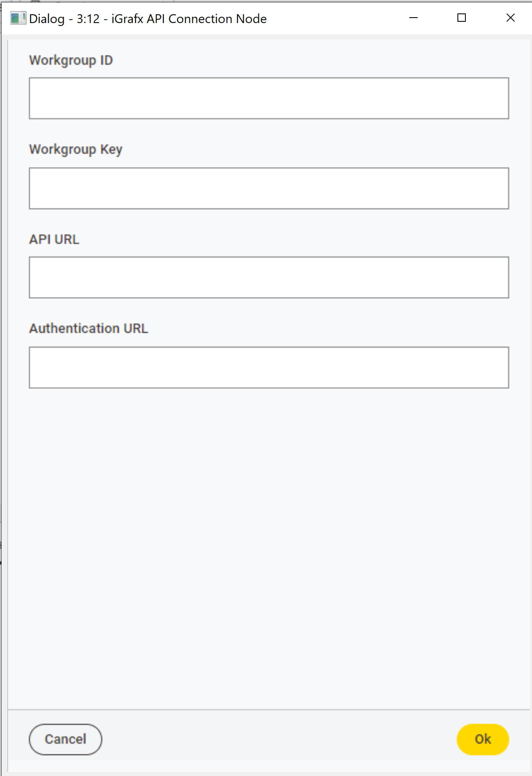The image size is (532, 776).
Task: Click the 'Workgroup ID' label
Action: point(71,60)
